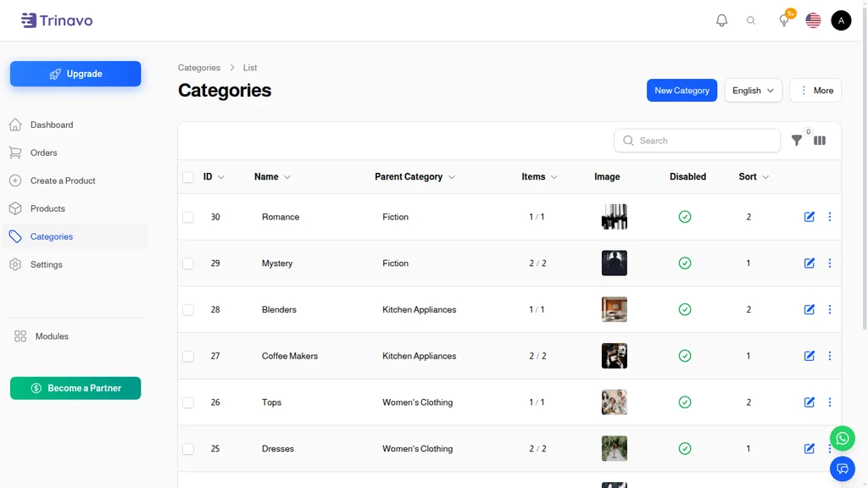Open Coffee Makers image thumbnail

pyautogui.click(x=614, y=356)
